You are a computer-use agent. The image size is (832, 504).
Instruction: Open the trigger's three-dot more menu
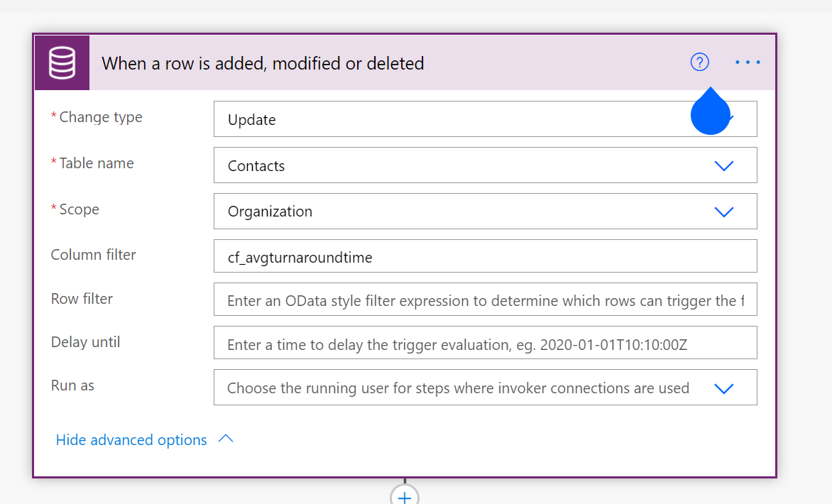(748, 62)
